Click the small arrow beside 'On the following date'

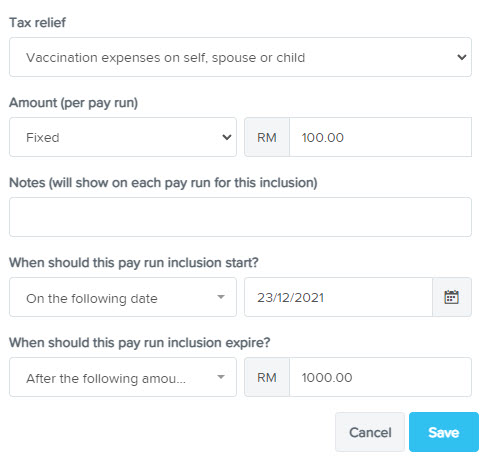(x=221, y=297)
